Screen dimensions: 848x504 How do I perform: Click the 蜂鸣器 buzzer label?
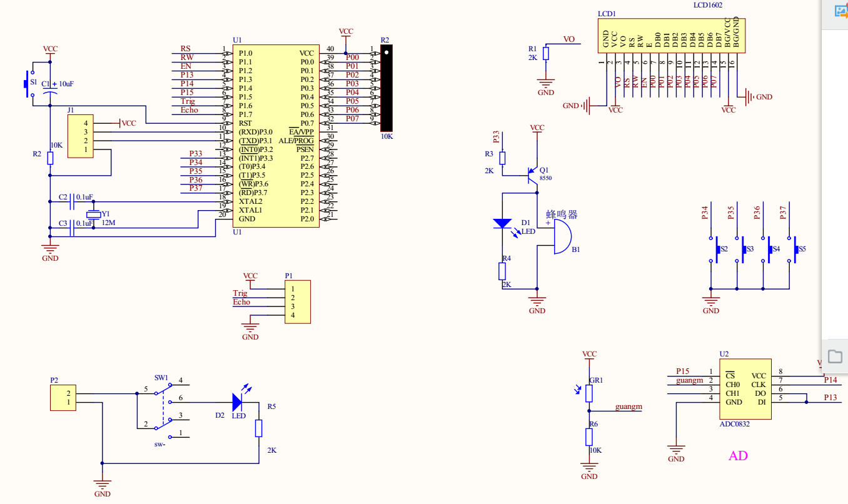pyautogui.click(x=562, y=214)
